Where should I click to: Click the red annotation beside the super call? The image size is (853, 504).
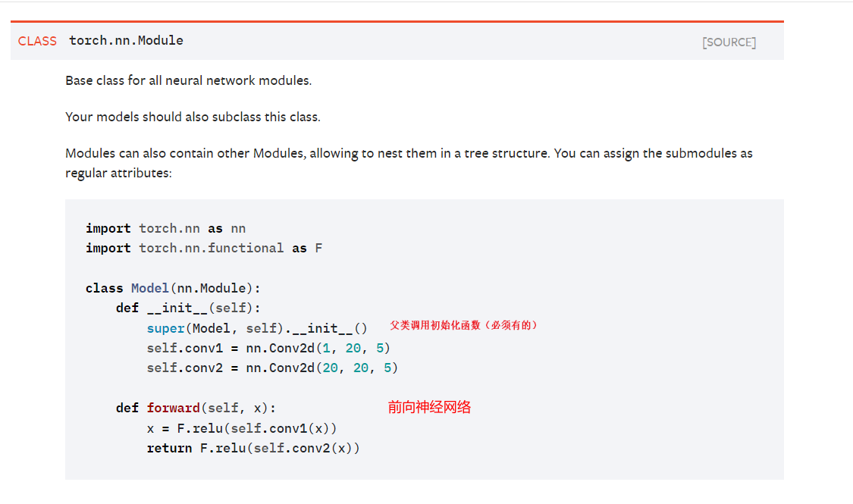pos(463,325)
